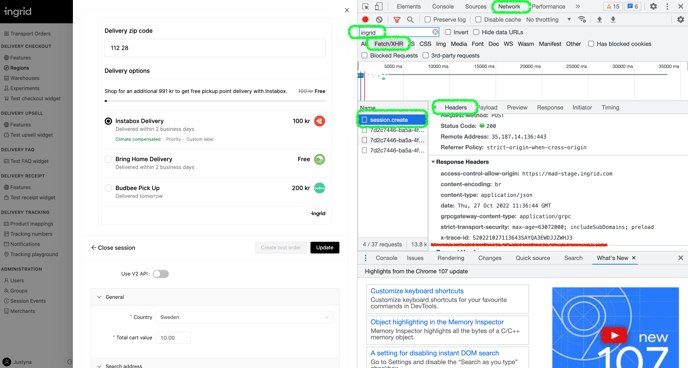Clear the ingrid filter text
The image size is (688, 368).
435,32
